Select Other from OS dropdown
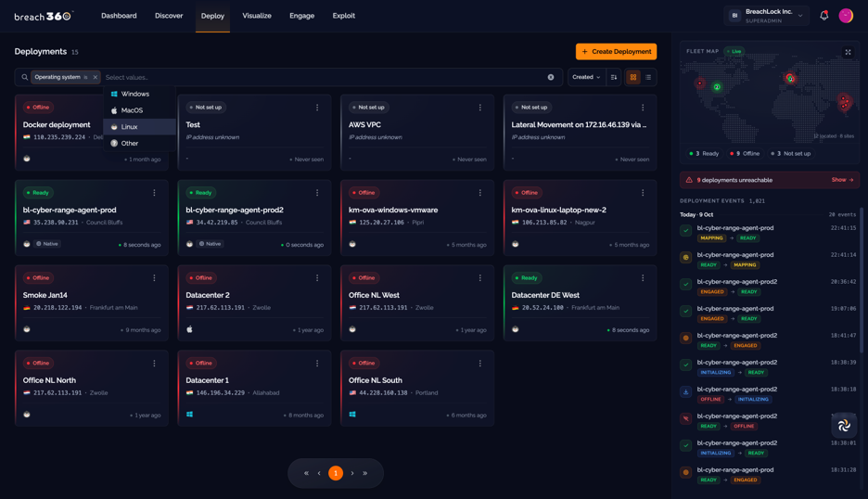 click(x=139, y=144)
